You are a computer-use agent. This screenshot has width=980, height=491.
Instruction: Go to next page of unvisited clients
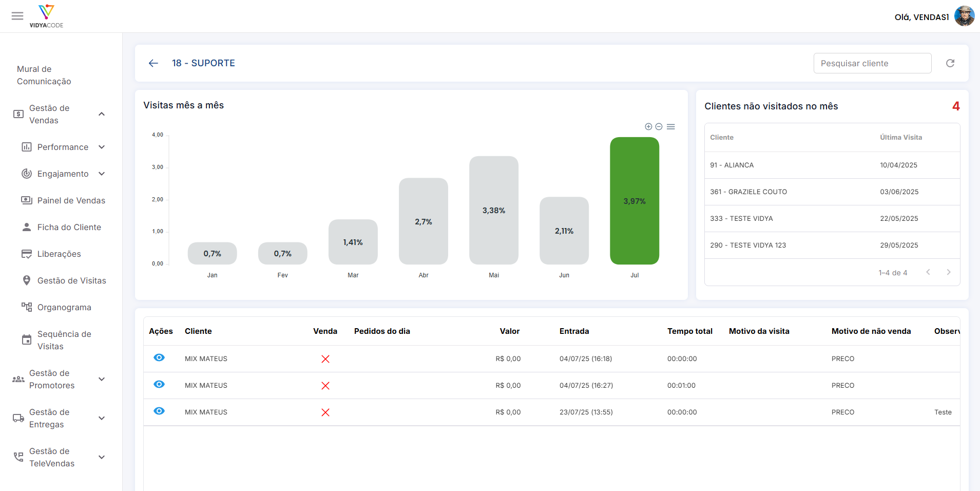click(x=949, y=272)
